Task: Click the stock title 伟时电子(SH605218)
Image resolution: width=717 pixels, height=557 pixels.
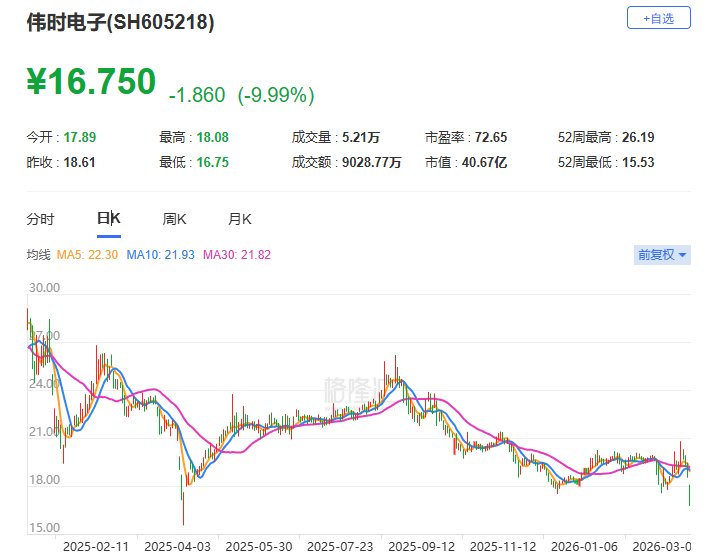Action: (120, 21)
